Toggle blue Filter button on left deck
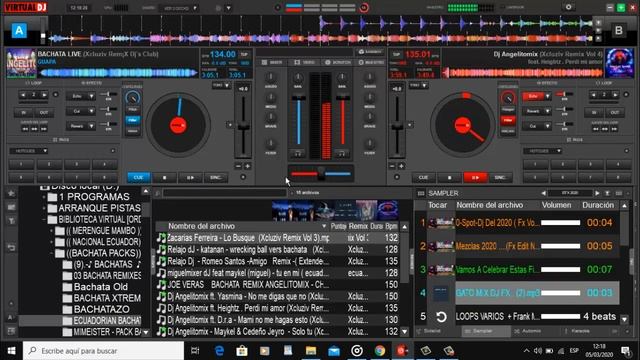This screenshot has height=360, width=640. [x=133, y=120]
